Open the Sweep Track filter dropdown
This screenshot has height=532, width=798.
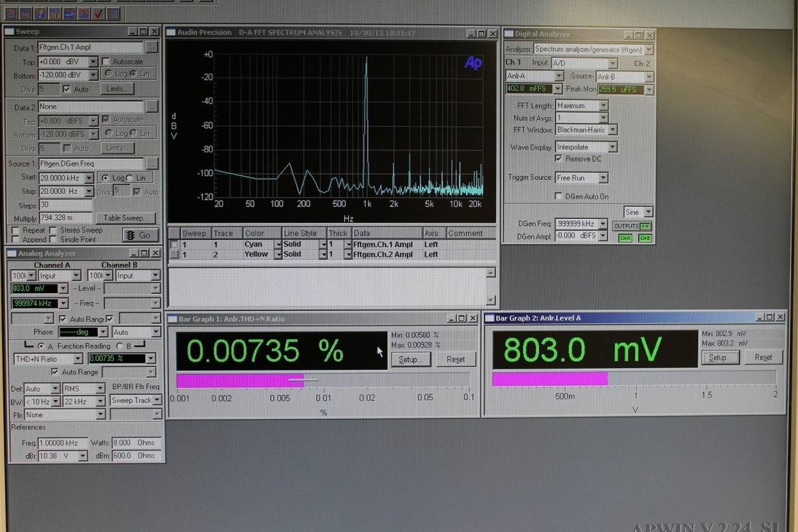[157, 400]
